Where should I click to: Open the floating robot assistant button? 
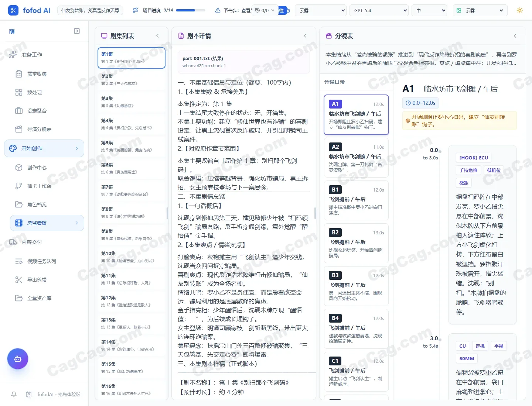coord(18,359)
